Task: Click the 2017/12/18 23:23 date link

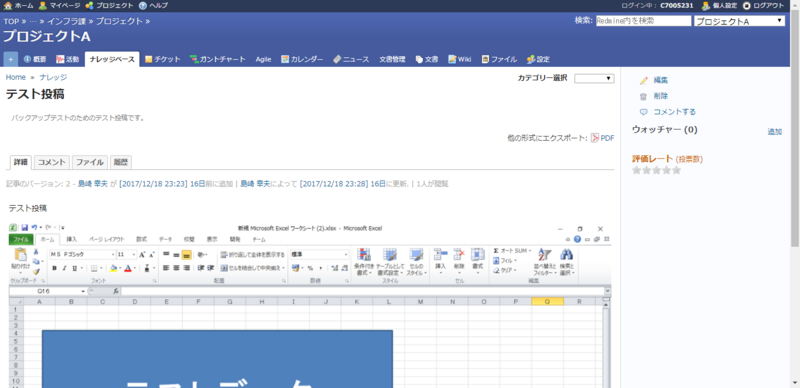Action: [154, 184]
